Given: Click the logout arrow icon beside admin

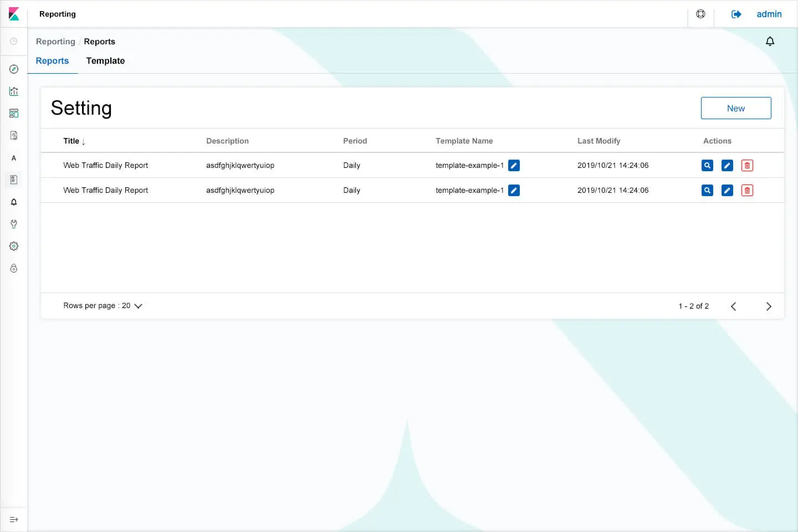Looking at the screenshot, I should tap(736, 14).
